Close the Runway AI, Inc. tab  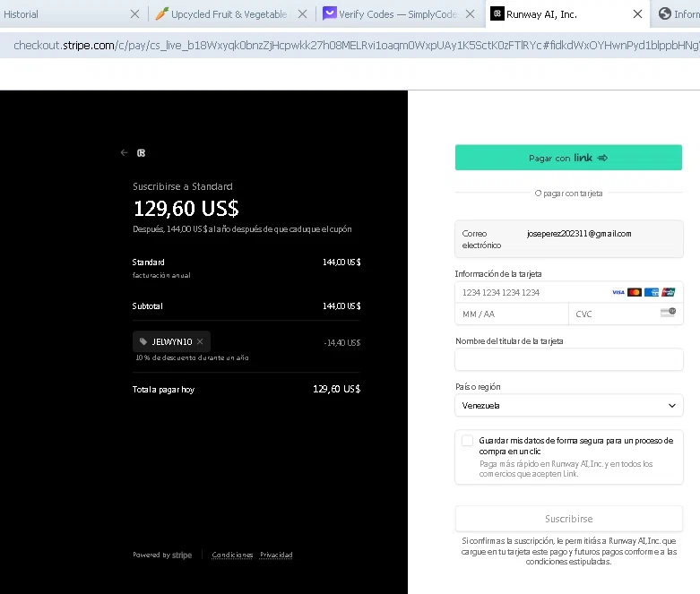click(637, 14)
